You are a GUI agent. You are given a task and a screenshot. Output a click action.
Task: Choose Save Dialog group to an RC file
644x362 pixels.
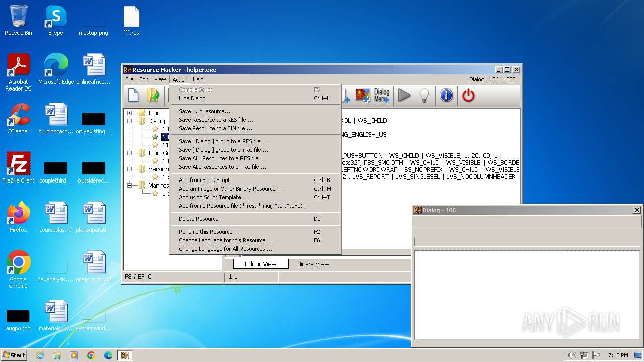(x=256, y=150)
